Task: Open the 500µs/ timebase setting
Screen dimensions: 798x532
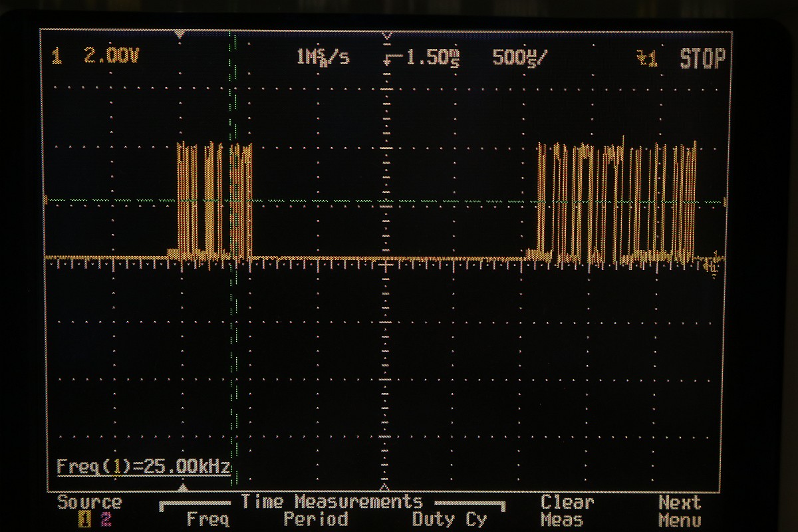Action: point(521,58)
